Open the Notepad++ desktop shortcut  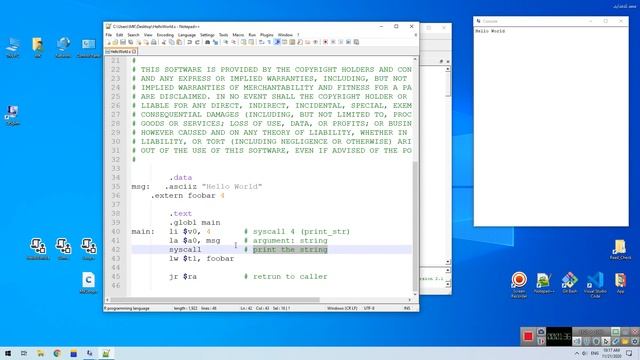tap(544, 283)
